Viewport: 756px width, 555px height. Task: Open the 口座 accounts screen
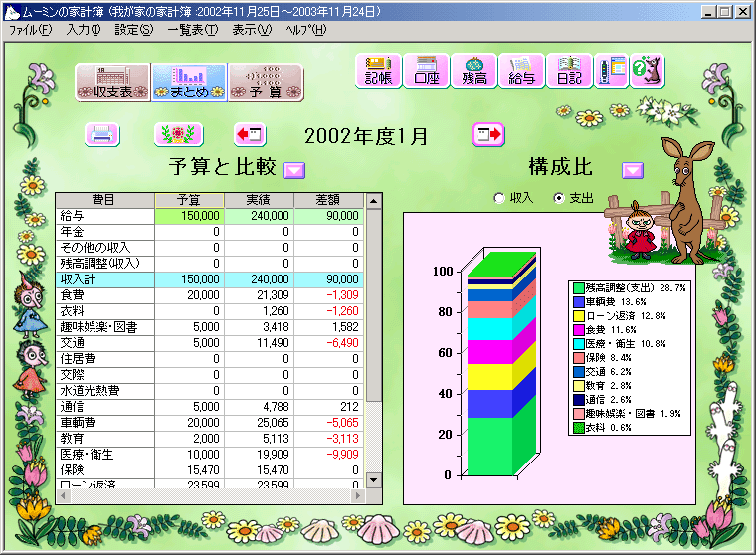click(x=426, y=71)
